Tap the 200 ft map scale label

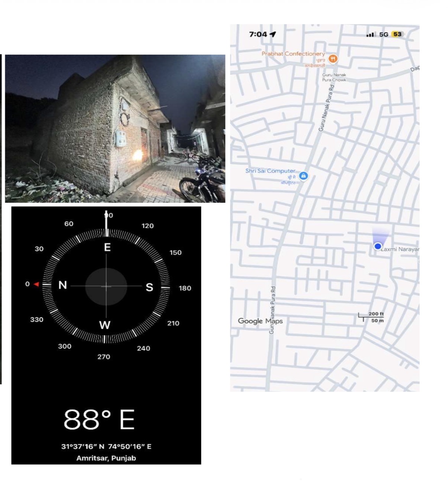point(376,314)
